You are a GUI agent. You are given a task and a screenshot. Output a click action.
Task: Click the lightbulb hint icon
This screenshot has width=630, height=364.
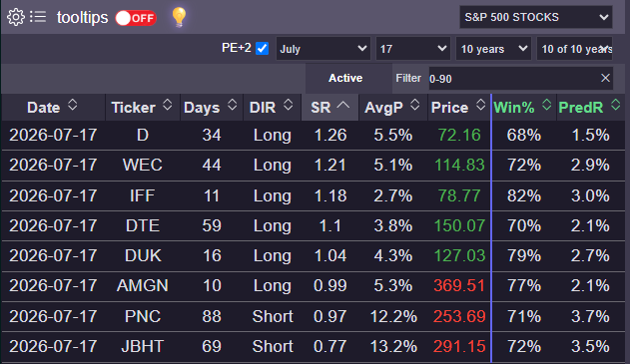[179, 17]
